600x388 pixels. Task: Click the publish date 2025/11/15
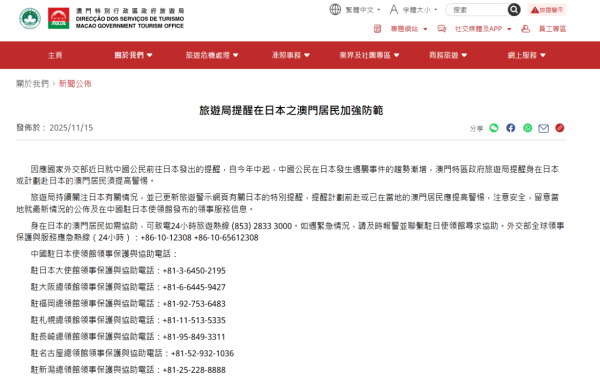(x=71, y=127)
